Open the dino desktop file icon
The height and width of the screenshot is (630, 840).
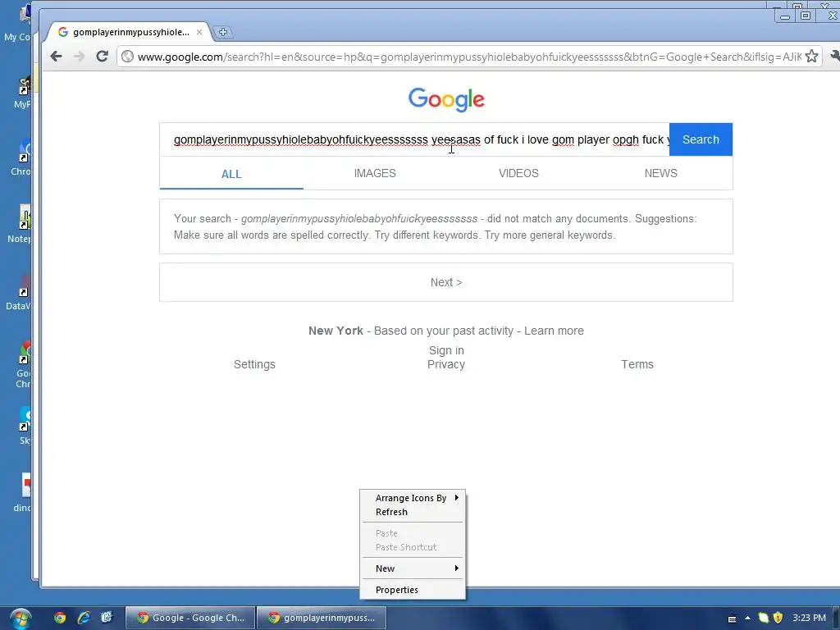click(23, 493)
